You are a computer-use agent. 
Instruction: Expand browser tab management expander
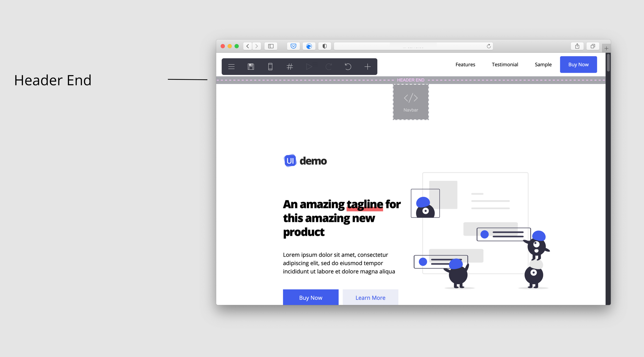594,46
